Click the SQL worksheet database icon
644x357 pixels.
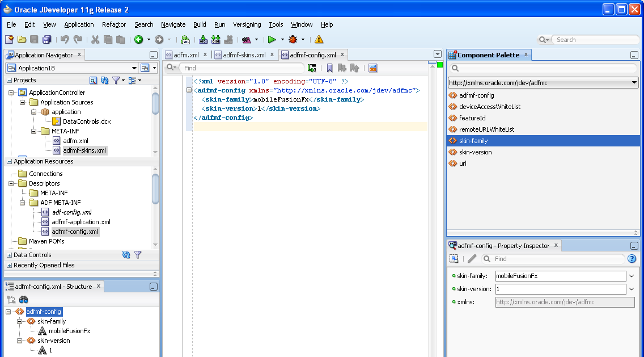[x=185, y=40]
